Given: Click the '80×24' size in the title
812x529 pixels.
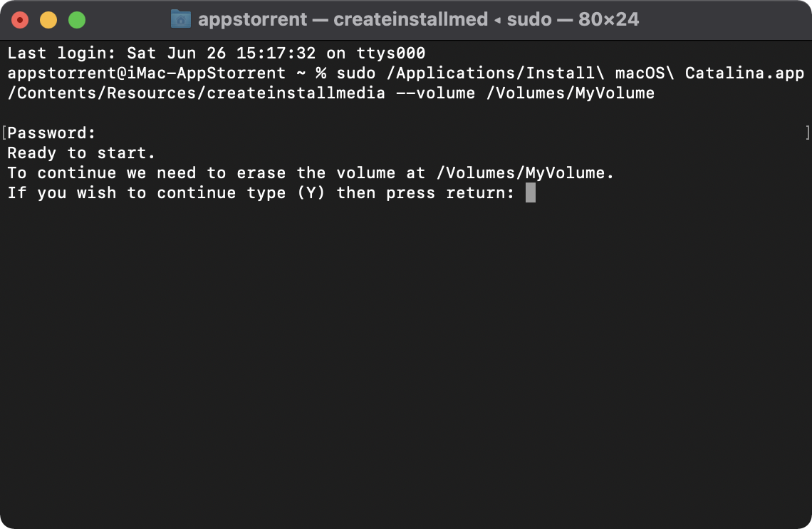Looking at the screenshot, I should click(608, 19).
